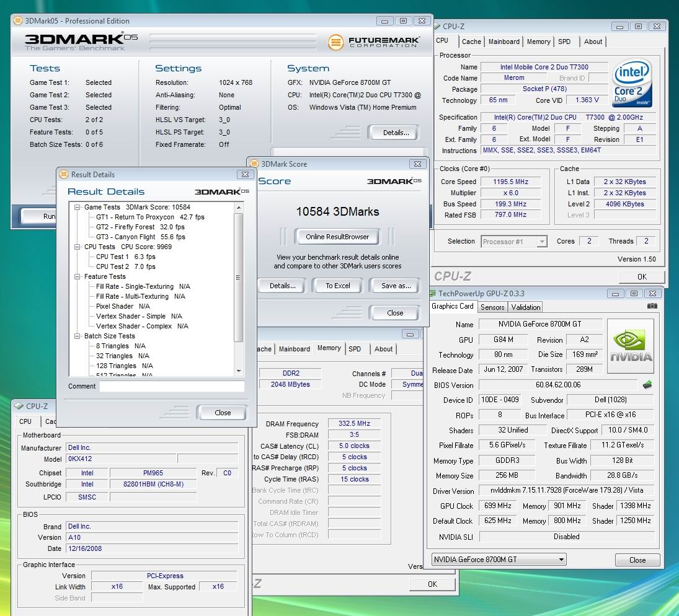679x616 pixels.
Task: Click the Result Details scrollbar thumb
Action: click(x=239, y=278)
